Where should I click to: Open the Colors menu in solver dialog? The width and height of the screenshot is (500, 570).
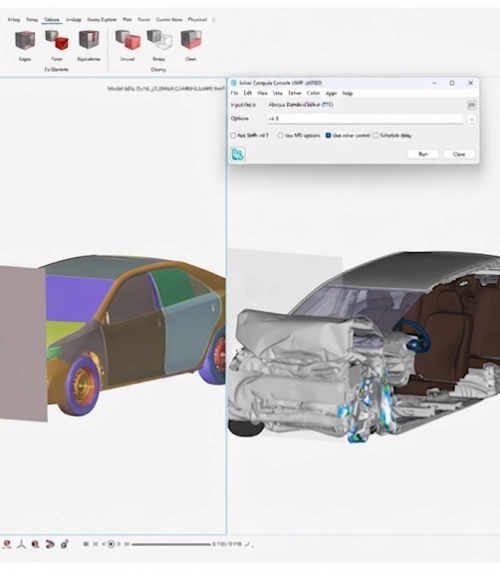point(313,93)
